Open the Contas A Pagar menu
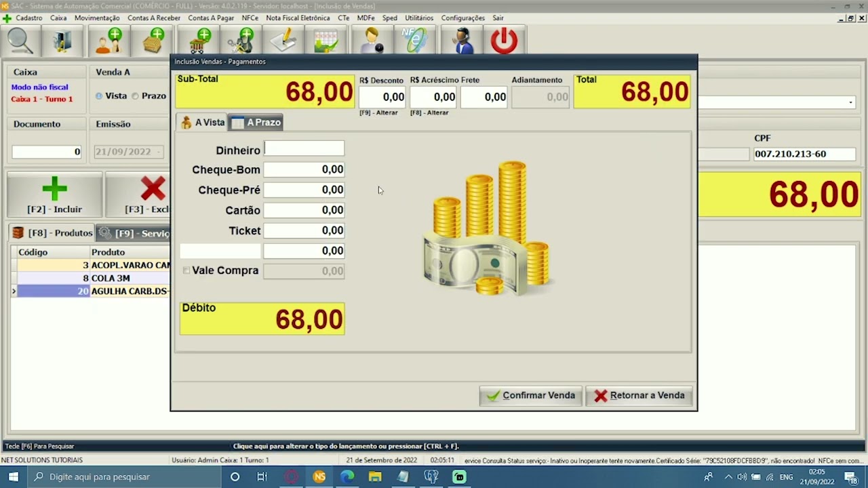The width and height of the screenshot is (868, 488). [x=211, y=18]
